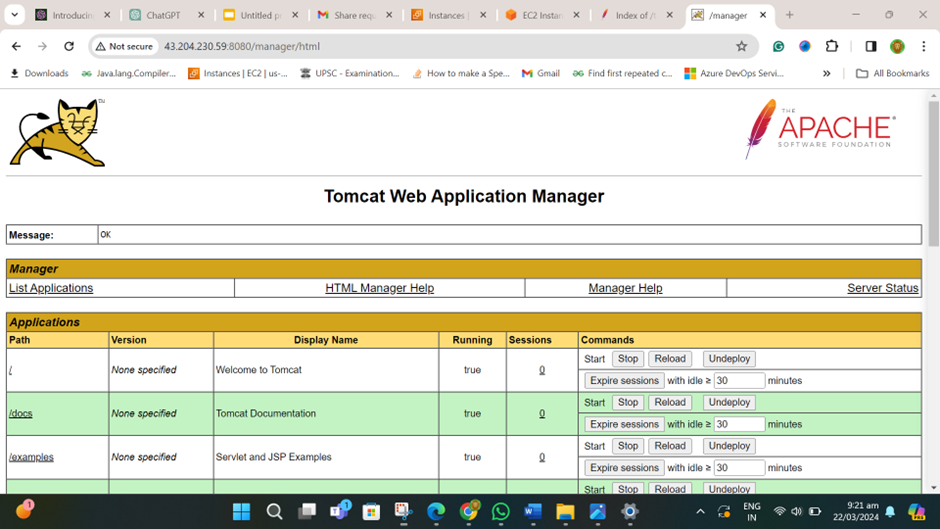
Task: Open the Snipping Tool taskbar icon
Action: (x=403, y=512)
